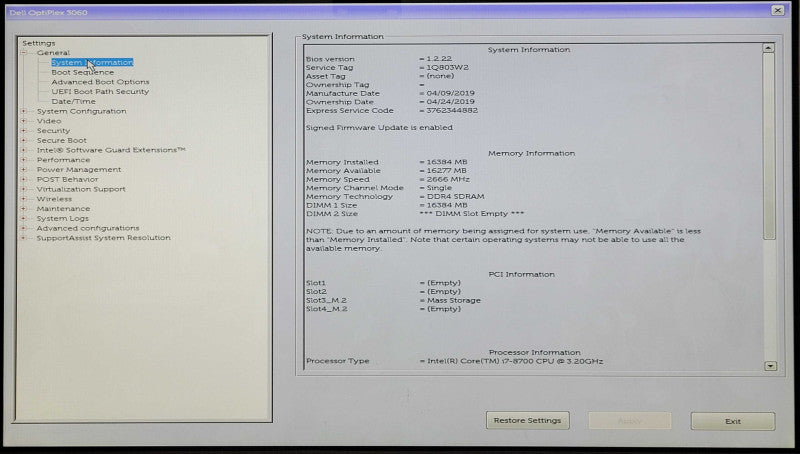Expand the Maintenance node

(x=23, y=209)
